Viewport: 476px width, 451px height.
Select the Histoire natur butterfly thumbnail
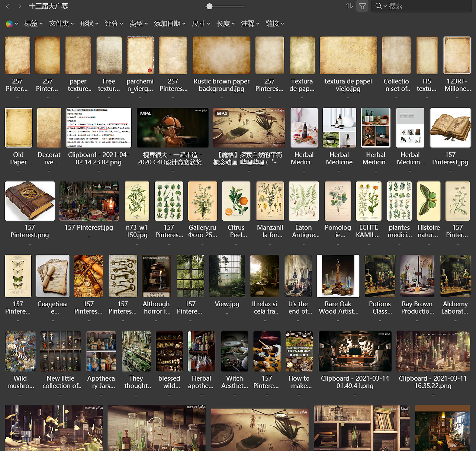pos(429,201)
